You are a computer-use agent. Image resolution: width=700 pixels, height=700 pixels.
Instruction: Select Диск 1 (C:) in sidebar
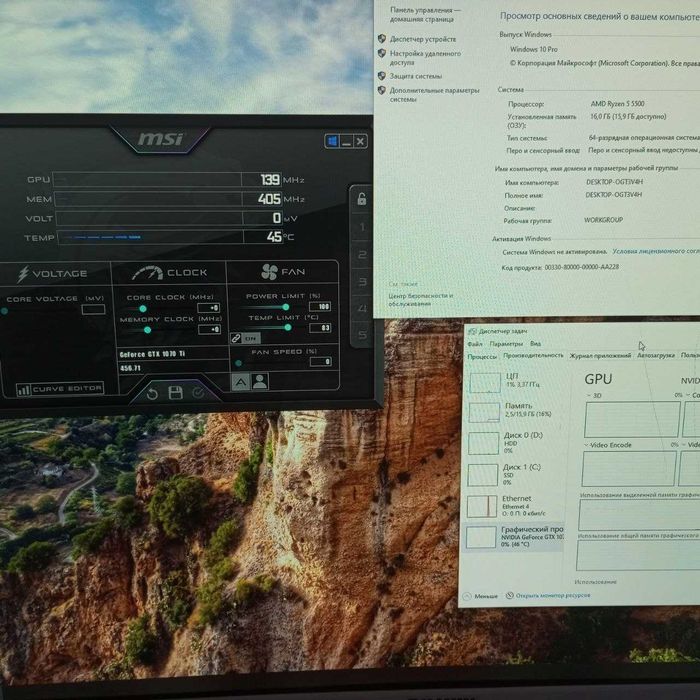tap(516, 474)
